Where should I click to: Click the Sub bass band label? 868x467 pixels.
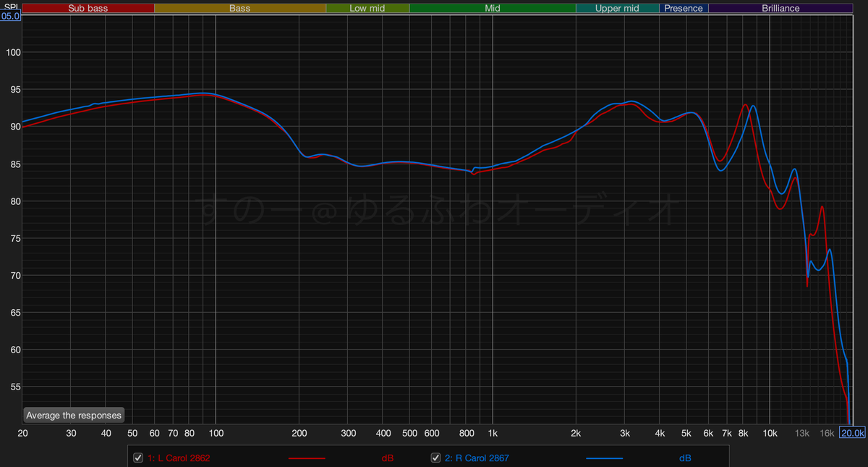click(x=88, y=9)
